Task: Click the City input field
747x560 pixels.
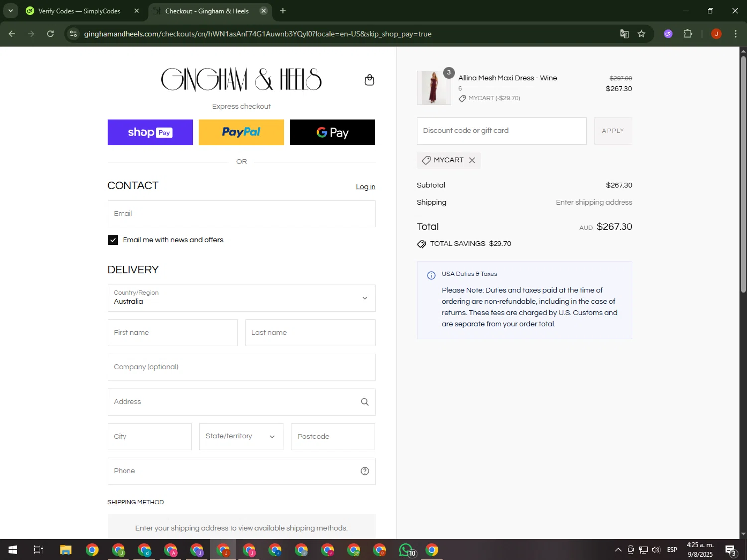Action: (149, 437)
